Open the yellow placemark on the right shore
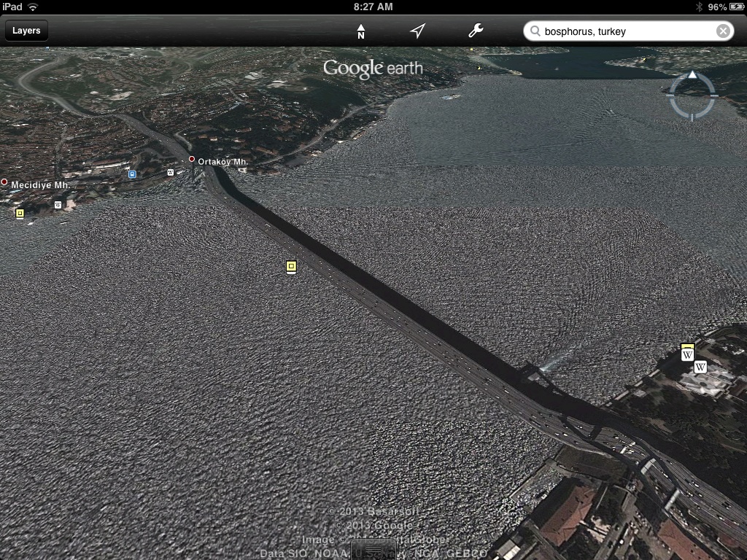This screenshot has width=747, height=560. (687, 346)
